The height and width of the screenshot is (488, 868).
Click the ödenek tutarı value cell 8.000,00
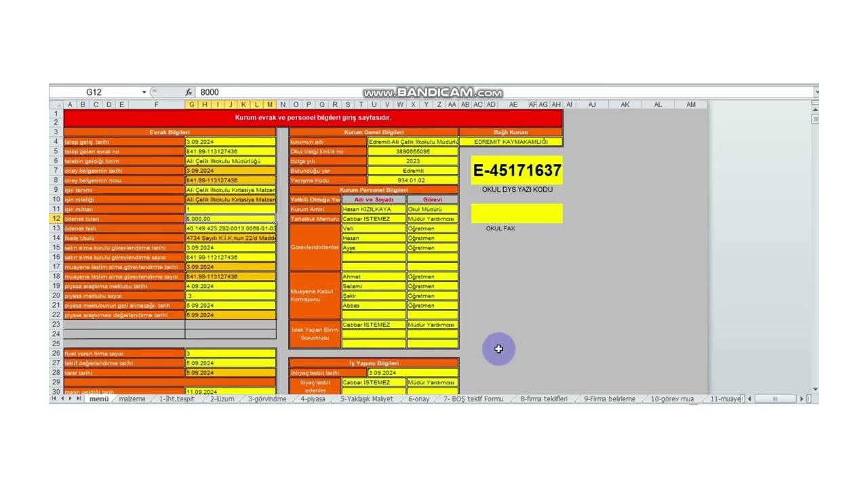coord(231,219)
